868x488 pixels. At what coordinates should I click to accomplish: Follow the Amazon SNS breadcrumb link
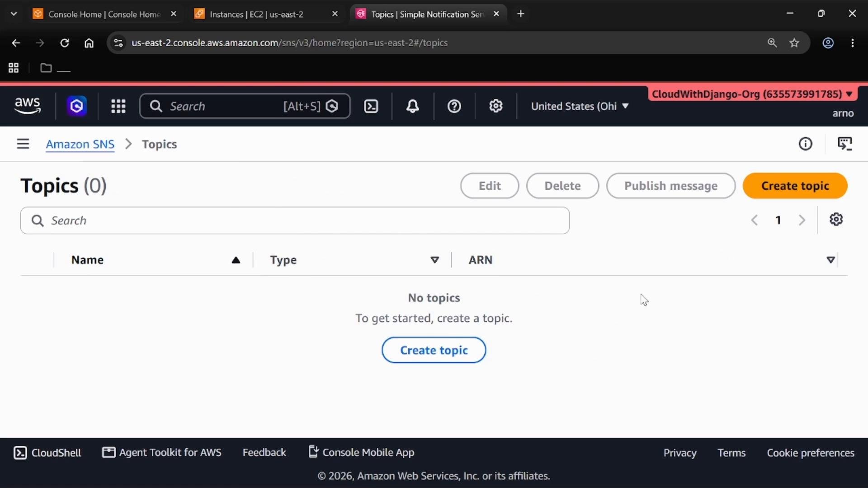[x=80, y=144]
